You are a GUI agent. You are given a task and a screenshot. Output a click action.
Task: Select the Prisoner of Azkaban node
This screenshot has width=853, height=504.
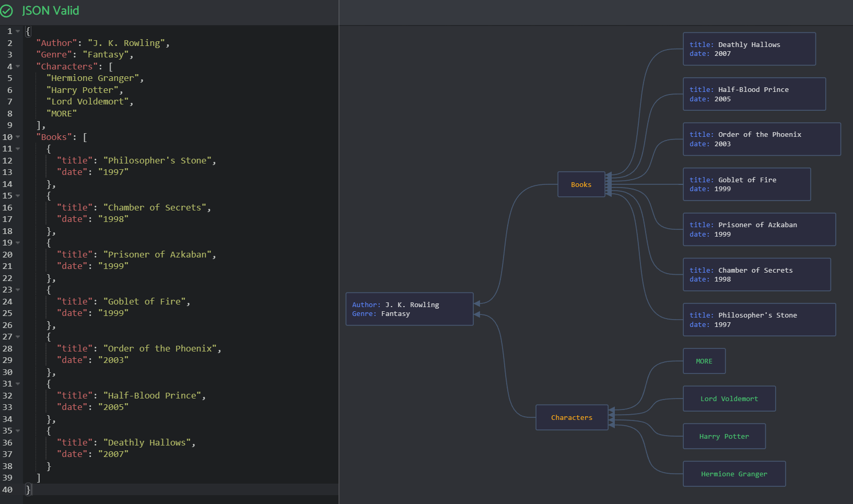click(x=758, y=229)
